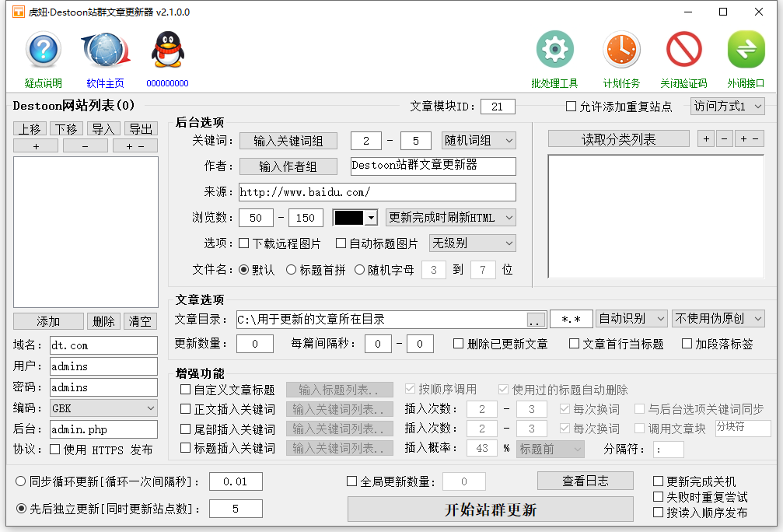
Task: Click the 下移 button
Action: [67, 129]
